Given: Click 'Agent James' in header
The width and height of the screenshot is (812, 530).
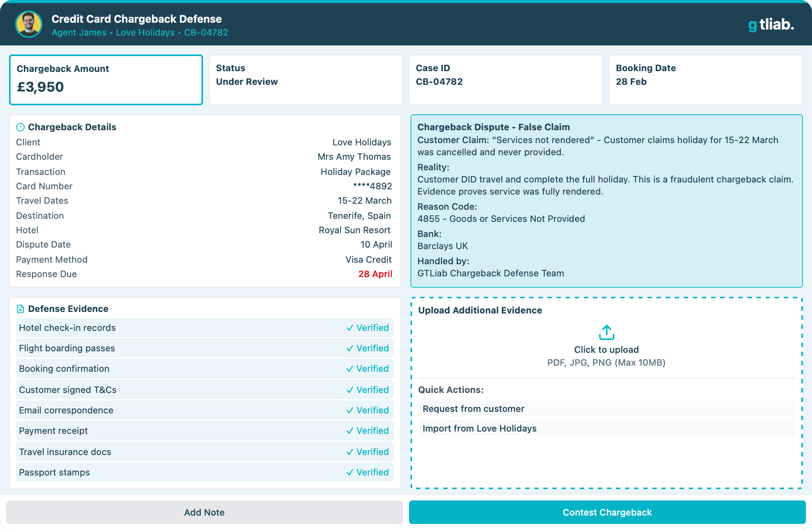Looking at the screenshot, I should [x=79, y=33].
